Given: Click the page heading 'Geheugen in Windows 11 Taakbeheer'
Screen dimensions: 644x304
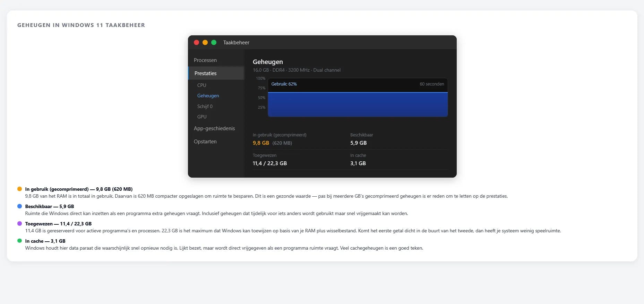Looking at the screenshot, I should [81, 25].
